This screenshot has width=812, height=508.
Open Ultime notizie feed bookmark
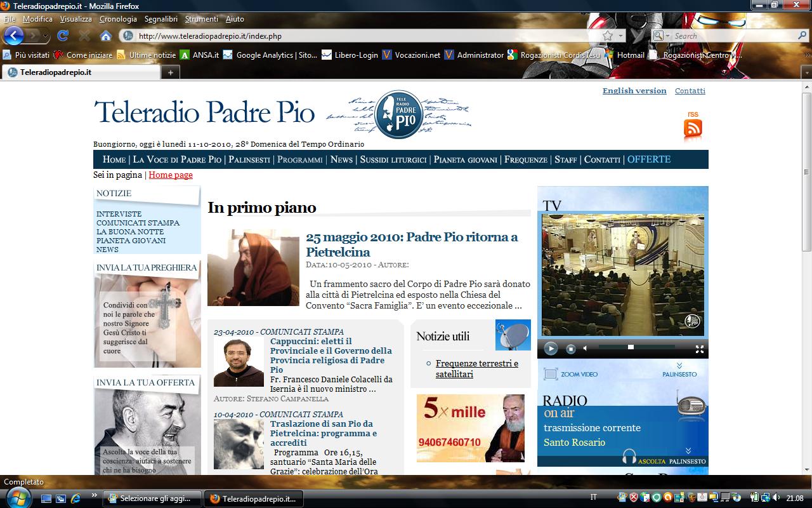click(146, 55)
